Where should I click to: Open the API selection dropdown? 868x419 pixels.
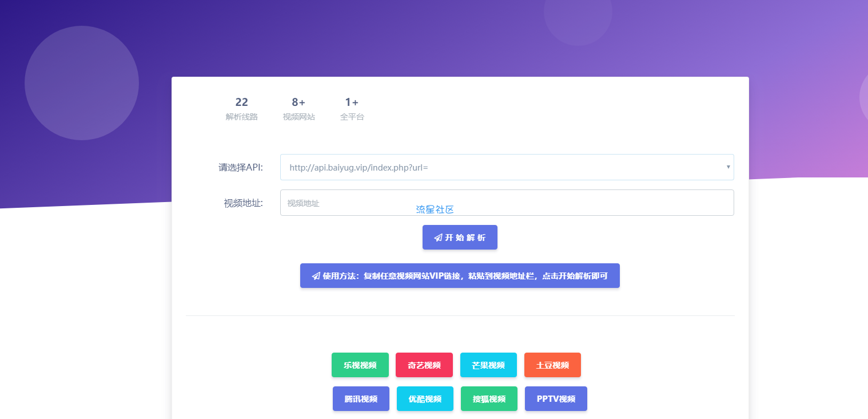pyautogui.click(x=507, y=167)
